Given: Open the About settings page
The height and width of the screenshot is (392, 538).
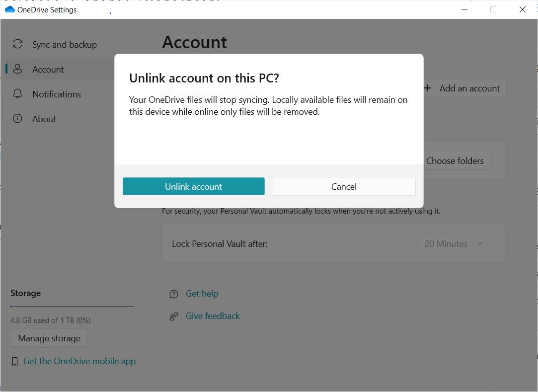Looking at the screenshot, I should point(44,119).
